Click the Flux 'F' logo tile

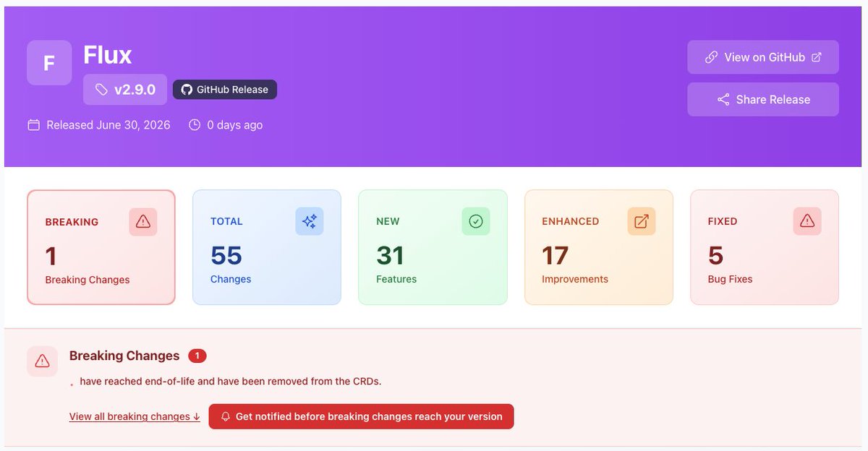tap(49, 63)
